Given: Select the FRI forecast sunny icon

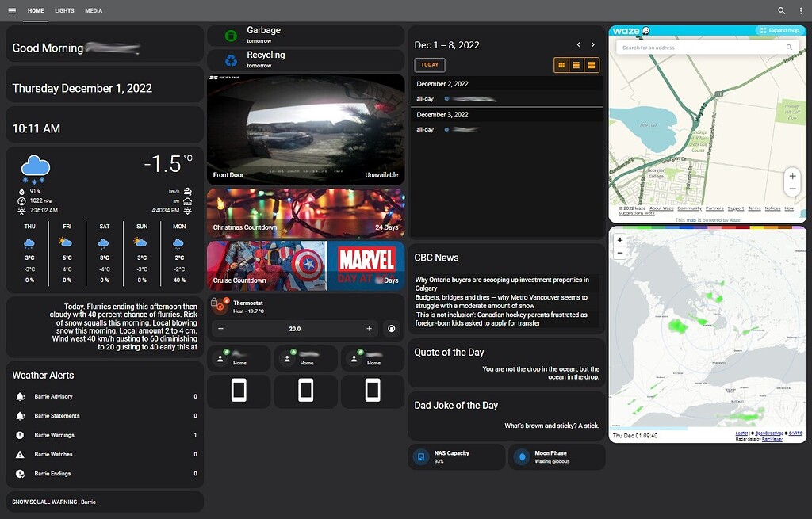Looking at the screenshot, I should 66,242.
